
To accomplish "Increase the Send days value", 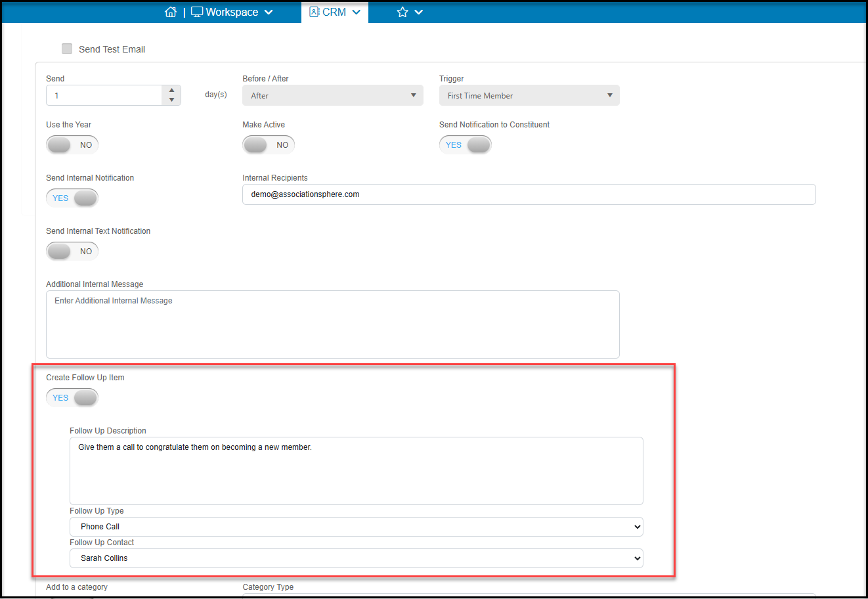I will (171, 91).
